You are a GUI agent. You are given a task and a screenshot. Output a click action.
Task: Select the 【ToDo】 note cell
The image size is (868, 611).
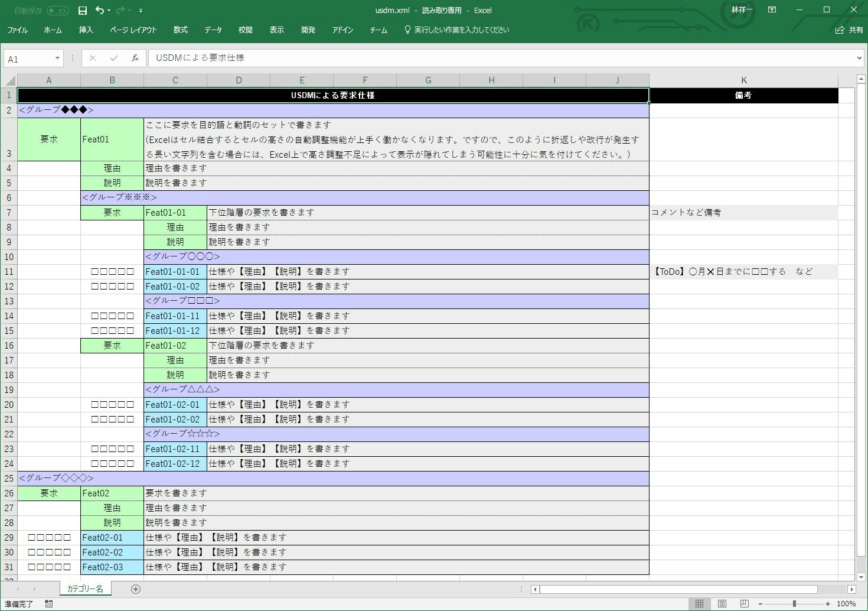[x=743, y=272]
